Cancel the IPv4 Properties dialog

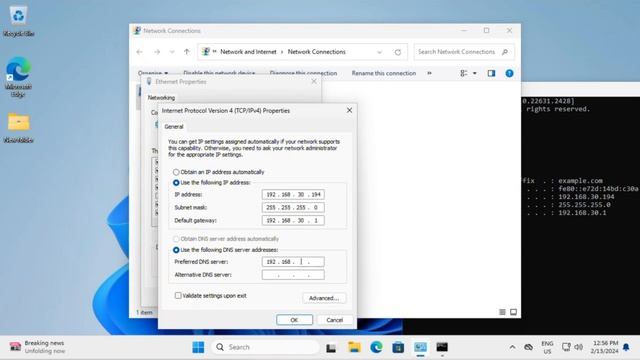[335, 320]
